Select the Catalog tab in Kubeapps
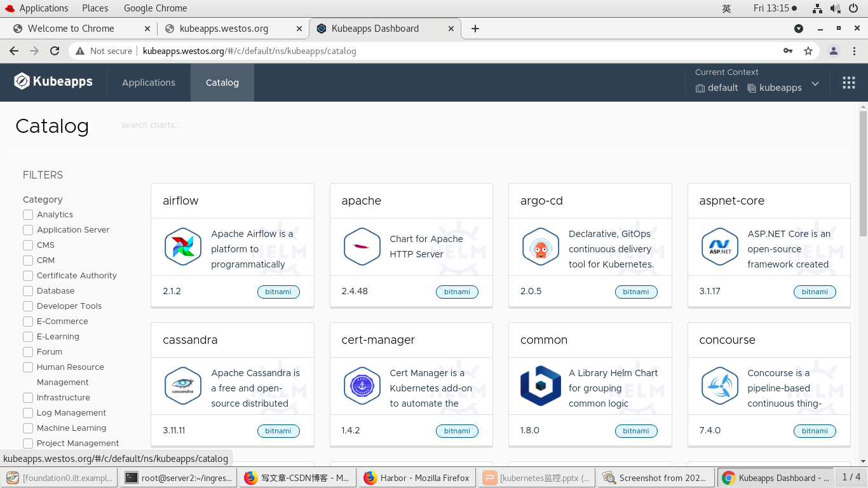Viewport: 868px width, 488px height. coord(222,83)
